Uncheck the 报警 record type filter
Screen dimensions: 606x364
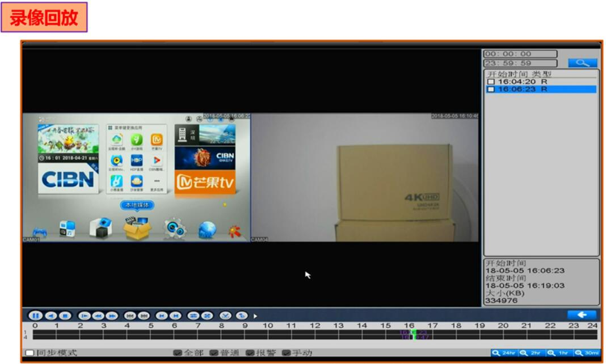click(250, 353)
